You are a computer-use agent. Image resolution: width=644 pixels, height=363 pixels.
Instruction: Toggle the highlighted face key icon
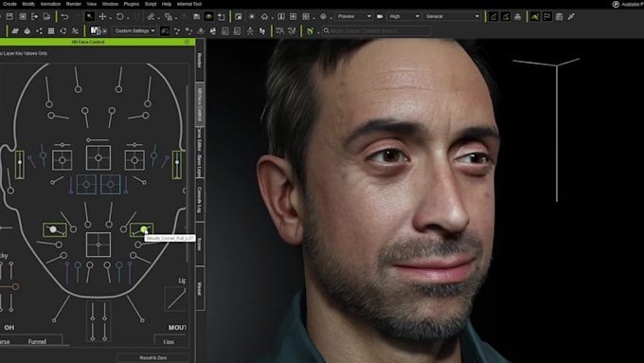point(164,31)
